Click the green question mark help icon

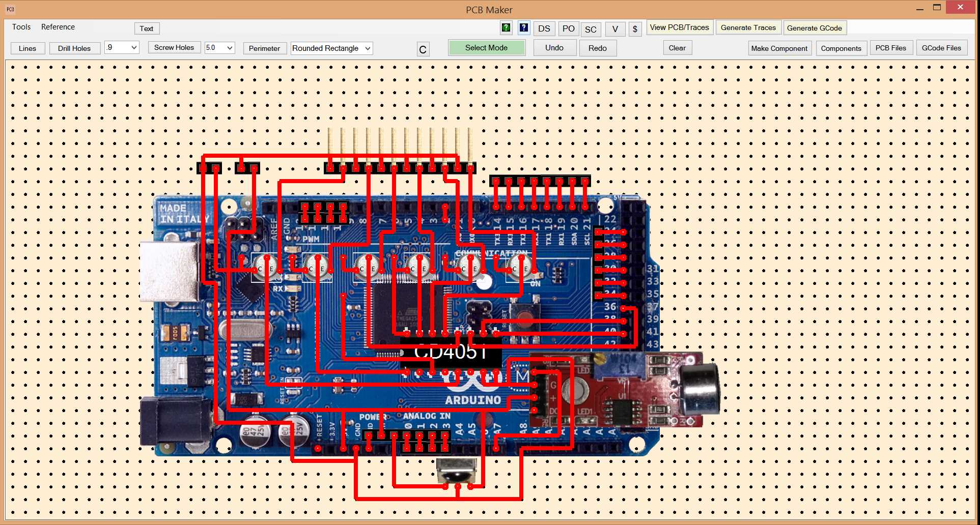coord(506,27)
